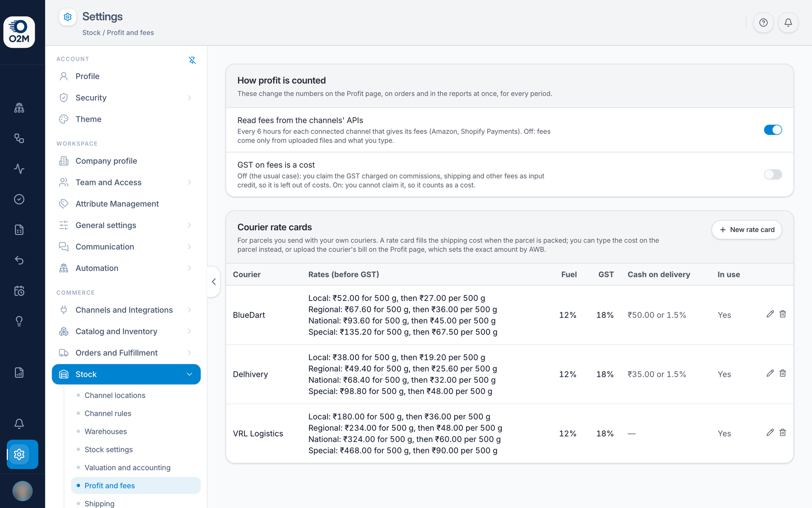Open Attribute Management
The image size is (812, 508).
(x=126, y=204)
